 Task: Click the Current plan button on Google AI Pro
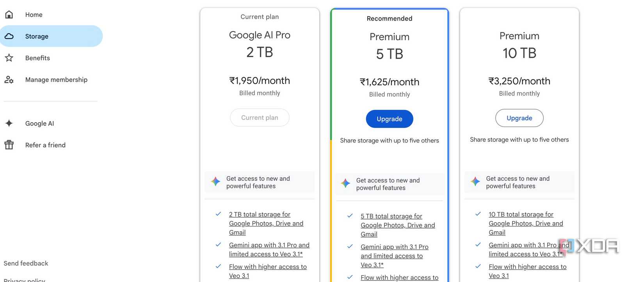point(260,117)
